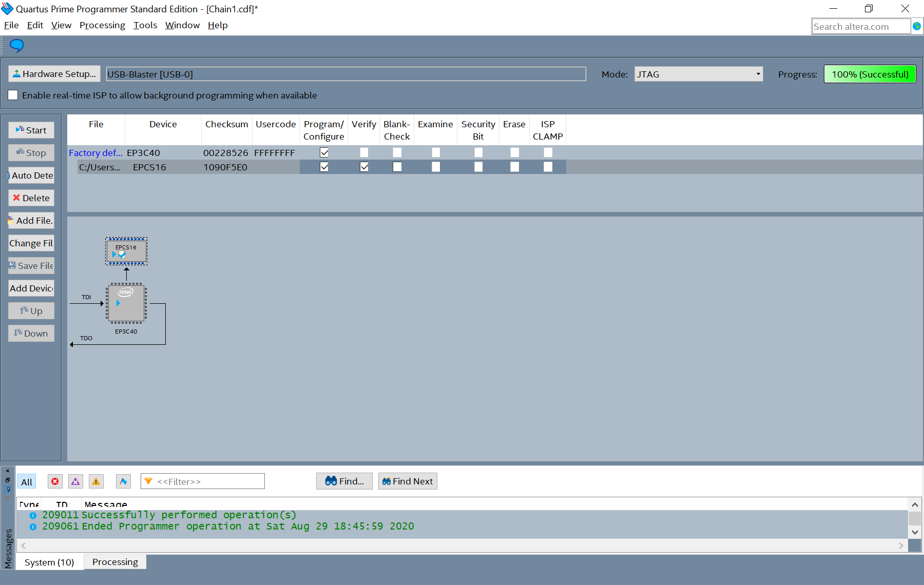Click the Add Device button

31,288
